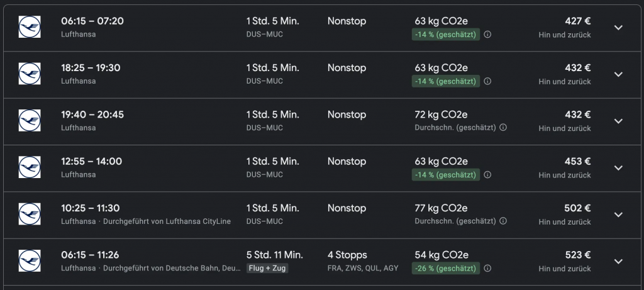Show emissions info for 54 kg CO2e flight
Screen dimensions: 644x290
487,269
